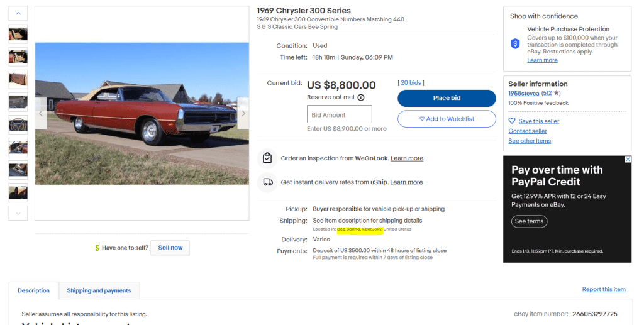Click See terms in PayPal ad
This screenshot has width=644, height=325.
click(528, 221)
